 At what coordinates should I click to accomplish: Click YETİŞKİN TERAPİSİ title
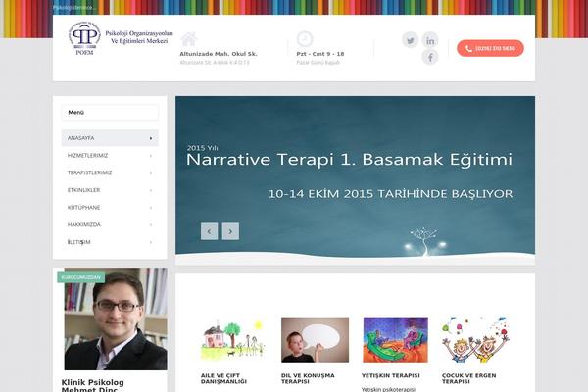[391, 375]
